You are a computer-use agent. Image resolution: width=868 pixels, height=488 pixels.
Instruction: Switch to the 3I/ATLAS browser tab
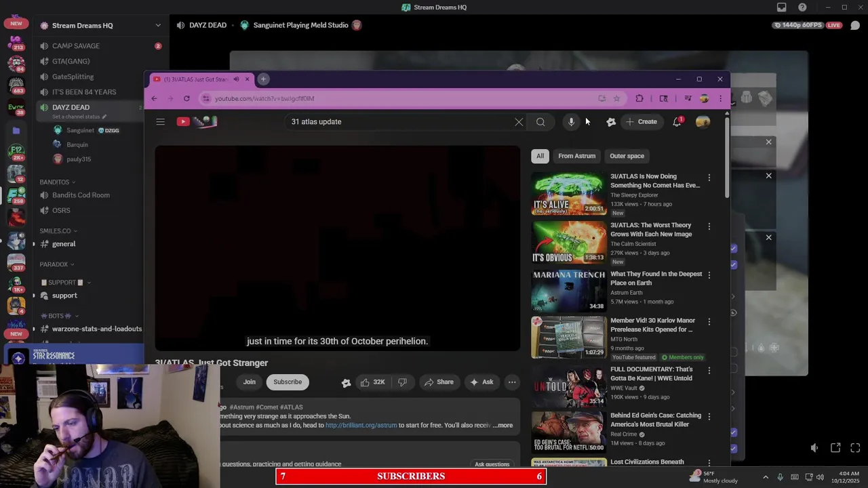pyautogui.click(x=200, y=79)
